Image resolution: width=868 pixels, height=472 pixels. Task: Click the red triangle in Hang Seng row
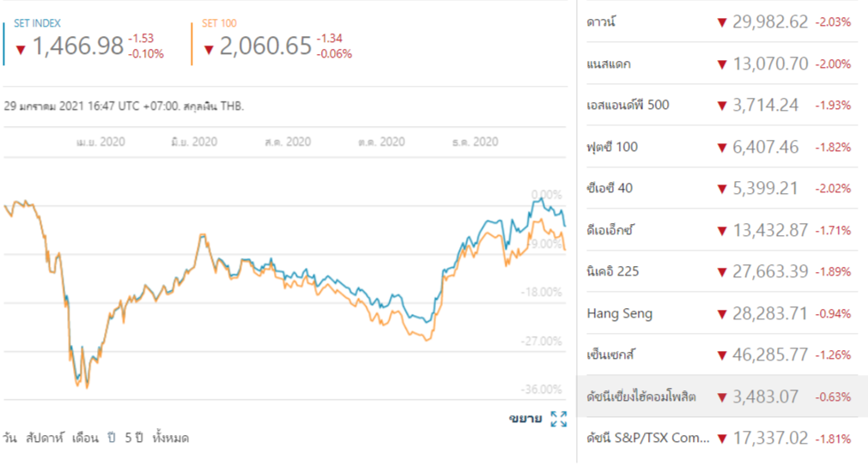click(x=722, y=314)
